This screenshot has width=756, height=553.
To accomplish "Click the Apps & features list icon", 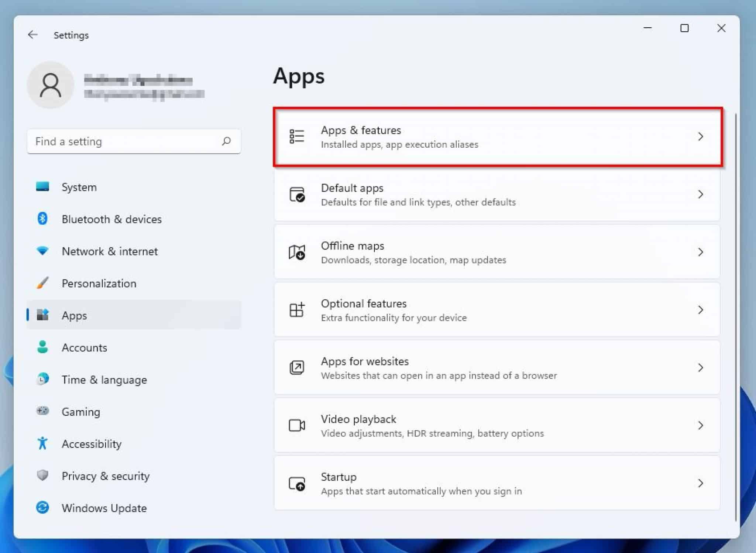I will point(296,136).
